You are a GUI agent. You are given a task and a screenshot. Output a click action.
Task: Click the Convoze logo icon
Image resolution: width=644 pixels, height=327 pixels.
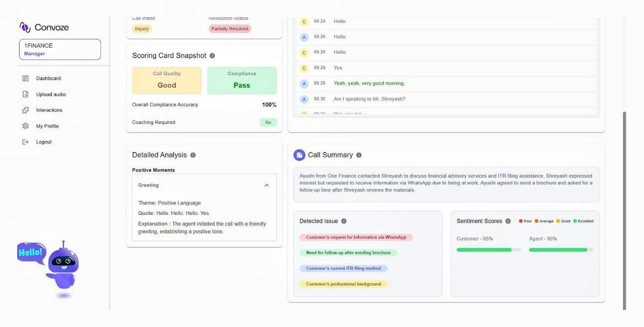(x=25, y=27)
